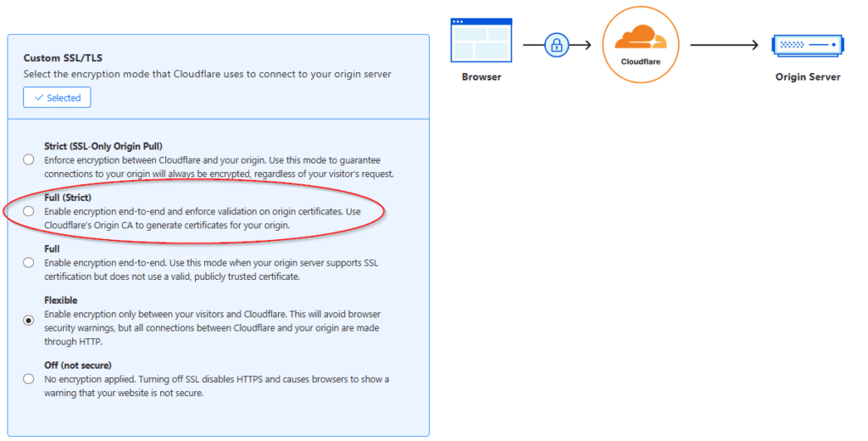Click the checkmark inside the Selected button
This screenshot has width=868, height=441.
point(38,98)
